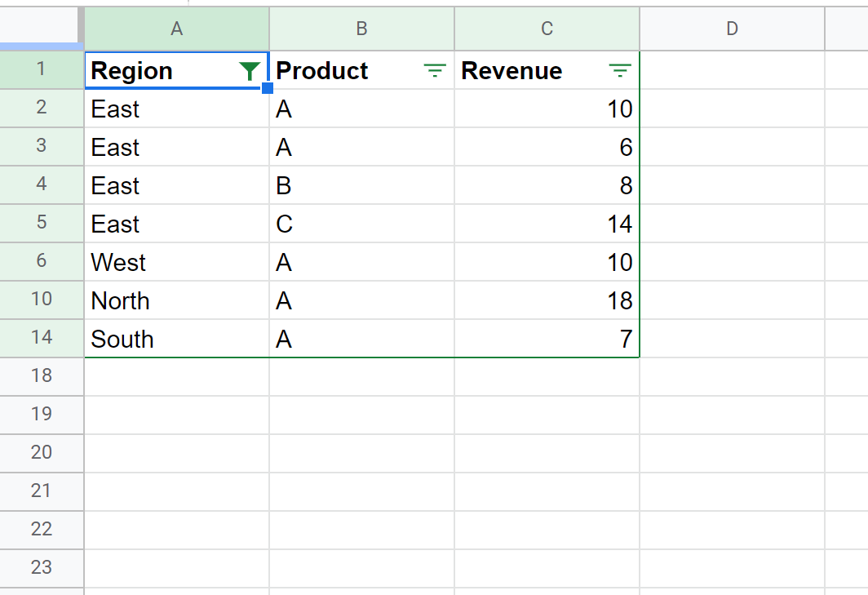
Task: Click the Revenue header cell text
Action: tap(511, 71)
